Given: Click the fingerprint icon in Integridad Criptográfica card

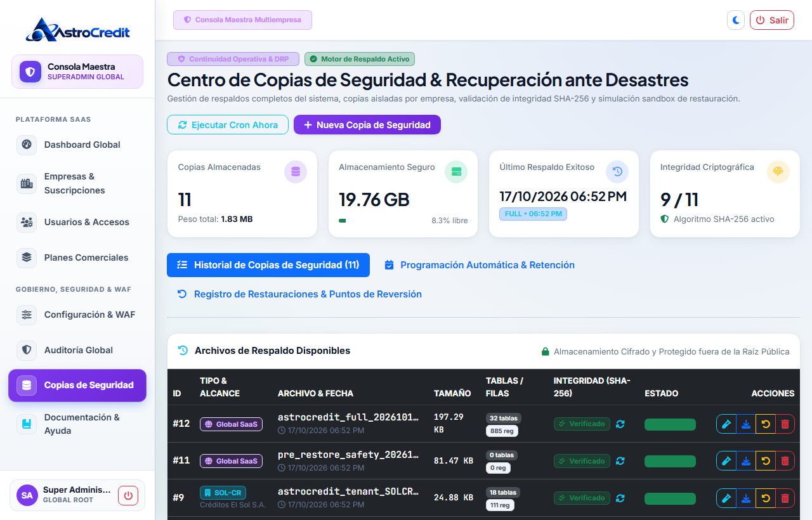Looking at the screenshot, I should pyautogui.click(x=778, y=171).
